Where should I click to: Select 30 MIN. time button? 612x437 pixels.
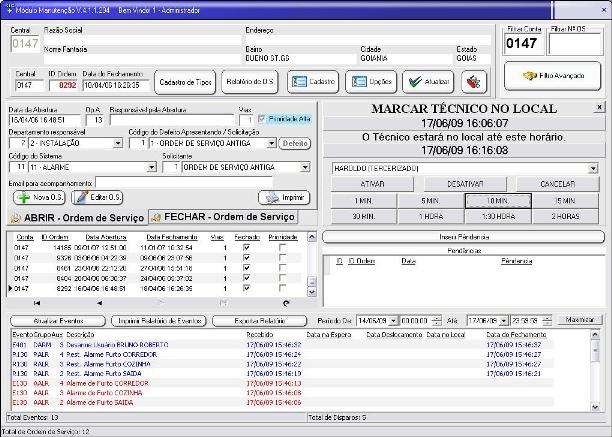pos(364,216)
